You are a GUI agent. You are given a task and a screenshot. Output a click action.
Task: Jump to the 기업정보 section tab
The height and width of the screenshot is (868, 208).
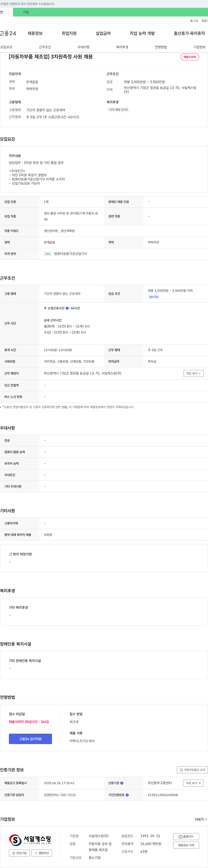click(200, 47)
